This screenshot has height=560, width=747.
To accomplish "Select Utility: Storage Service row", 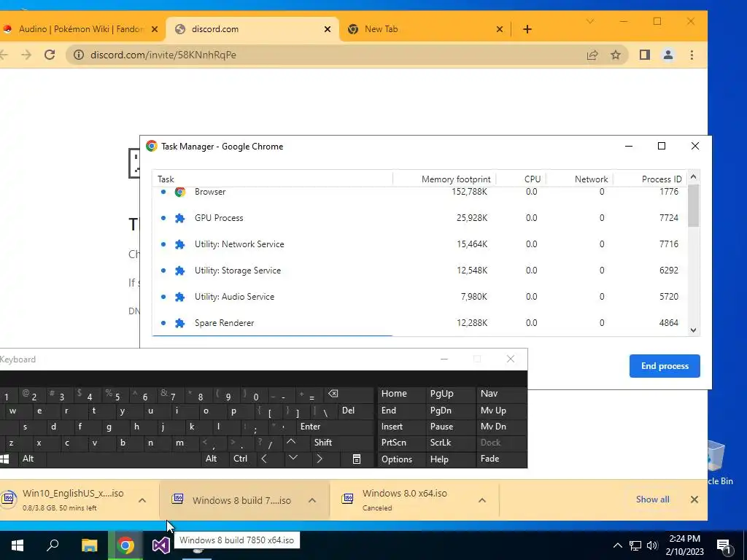I will point(419,271).
